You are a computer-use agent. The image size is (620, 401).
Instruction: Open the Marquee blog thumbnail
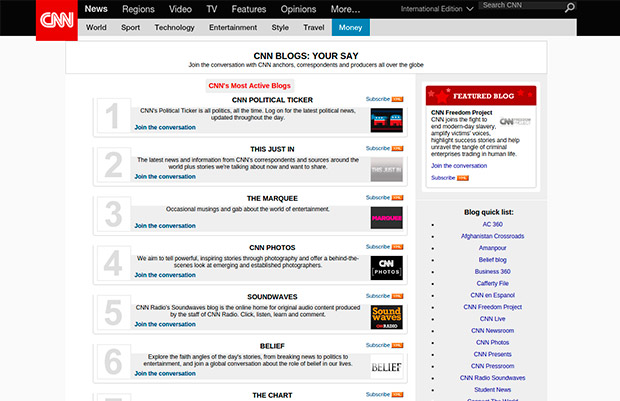tap(386, 218)
